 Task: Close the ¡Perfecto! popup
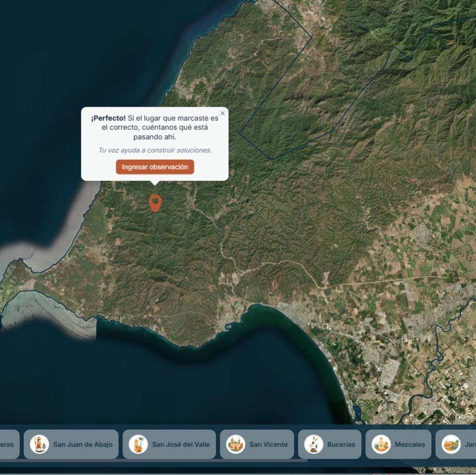223,113
